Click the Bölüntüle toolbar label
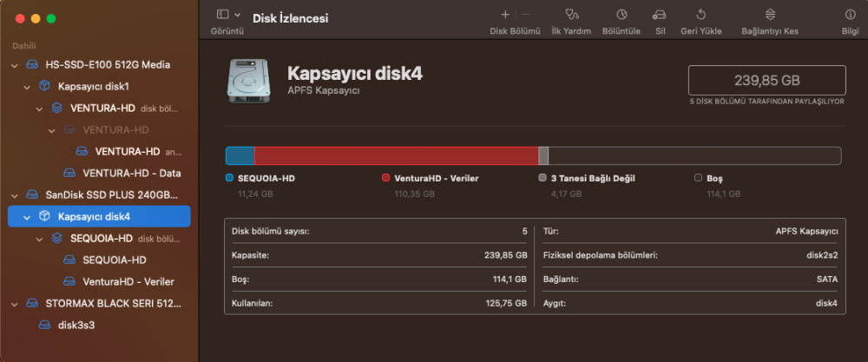The width and height of the screenshot is (868, 362). click(x=621, y=31)
